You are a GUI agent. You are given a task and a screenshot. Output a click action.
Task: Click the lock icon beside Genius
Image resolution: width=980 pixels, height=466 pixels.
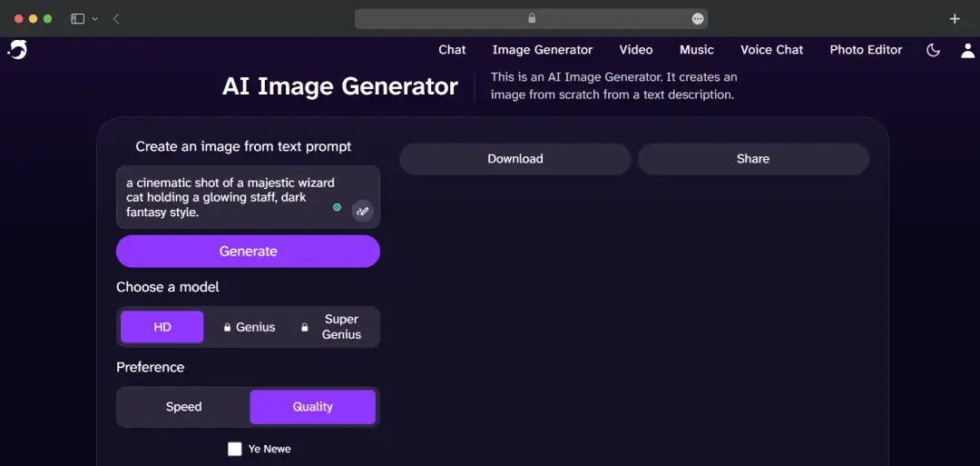point(228,327)
